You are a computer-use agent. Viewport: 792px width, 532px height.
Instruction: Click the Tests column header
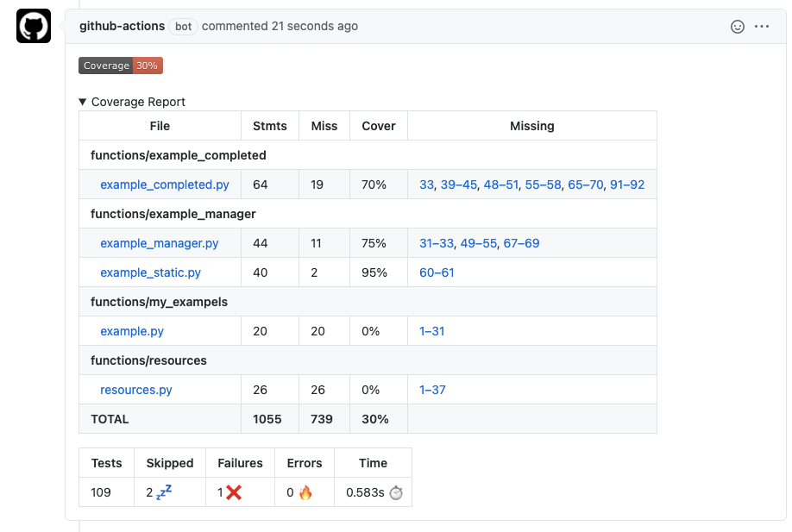point(107,463)
